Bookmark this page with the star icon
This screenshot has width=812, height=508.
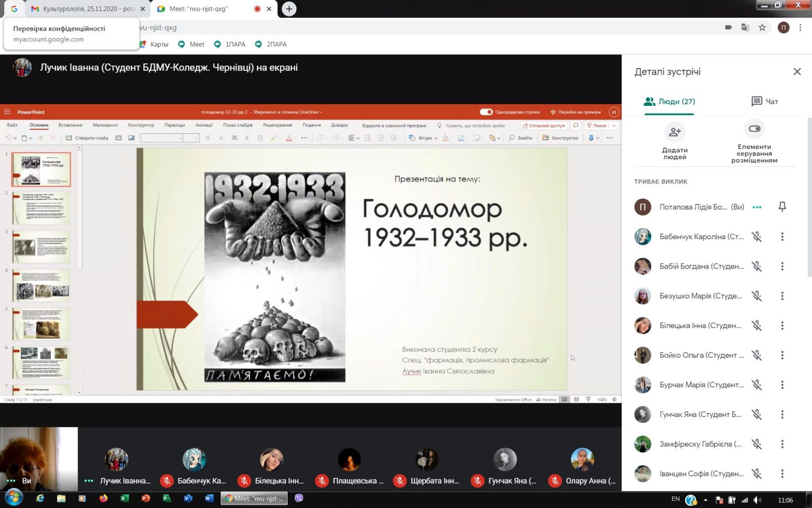coord(762,28)
